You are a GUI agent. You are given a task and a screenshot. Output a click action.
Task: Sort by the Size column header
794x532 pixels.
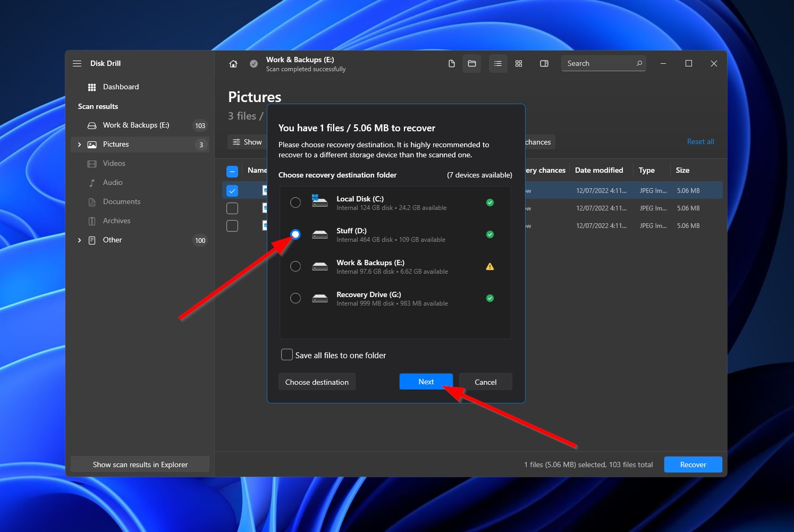(682, 170)
